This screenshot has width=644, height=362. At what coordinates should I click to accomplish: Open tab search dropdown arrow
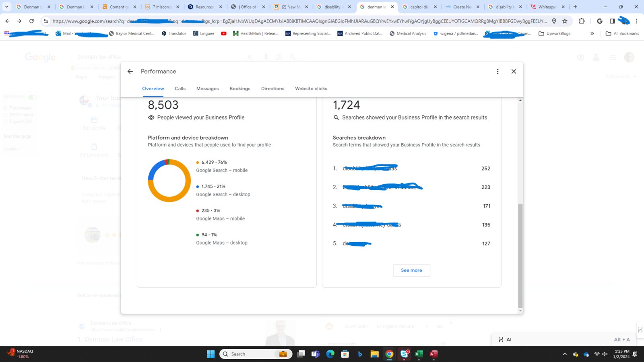[6, 7]
